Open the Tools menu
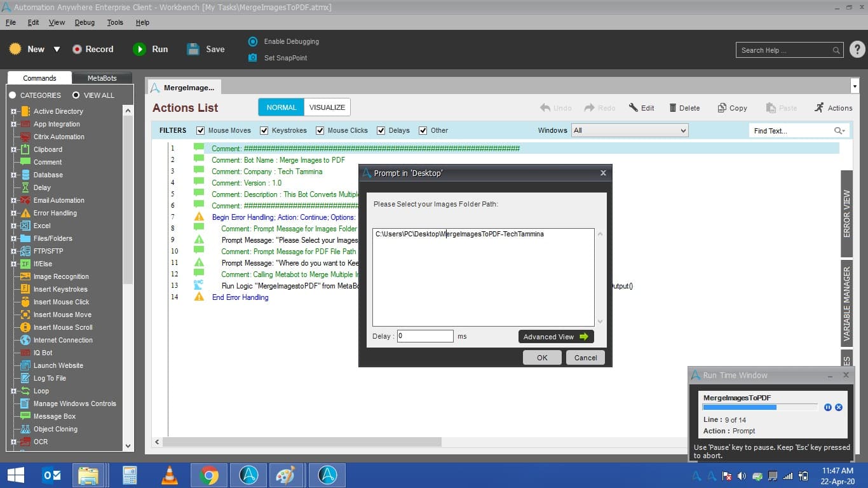 coord(115,22)
